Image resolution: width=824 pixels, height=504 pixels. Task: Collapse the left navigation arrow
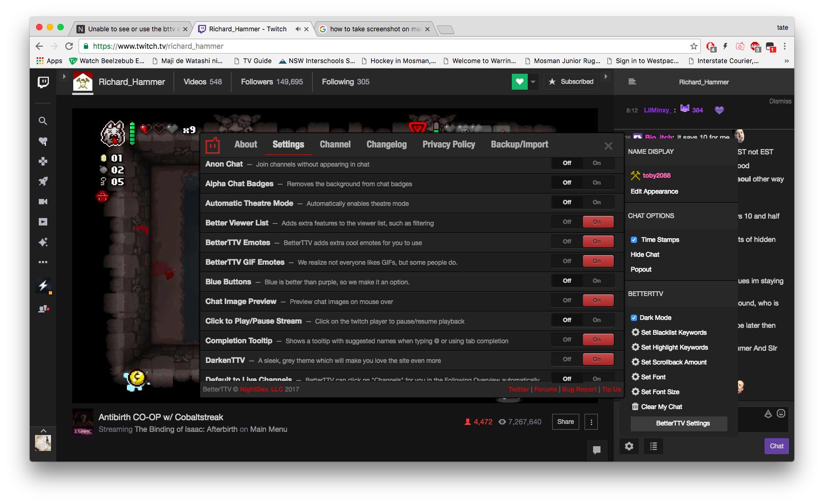[x=64, y=76]
